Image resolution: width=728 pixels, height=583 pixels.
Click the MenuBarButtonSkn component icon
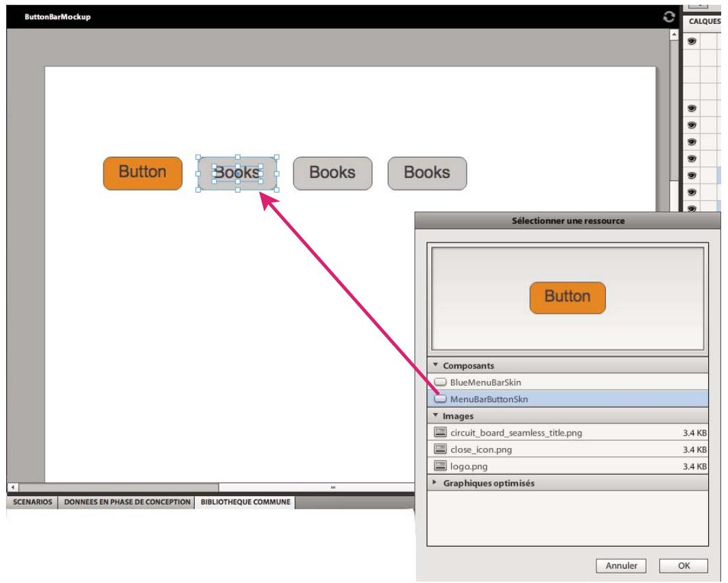pyautogui.click(x=440, y=399)
